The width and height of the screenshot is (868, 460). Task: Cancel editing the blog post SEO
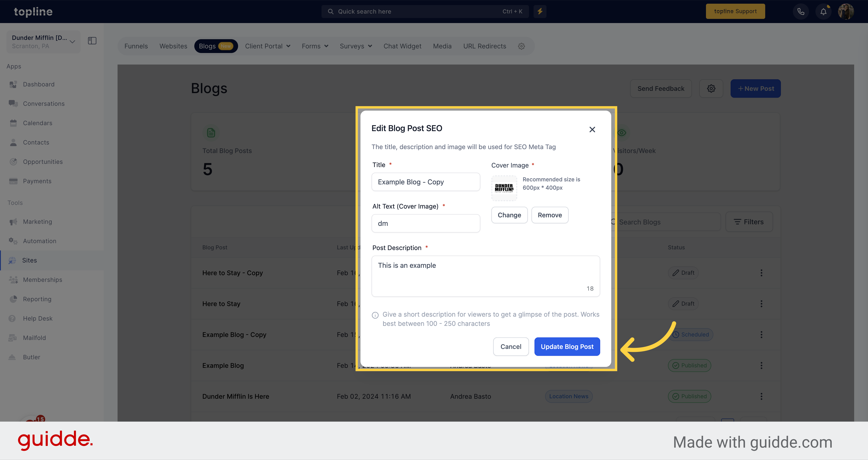pyautogui.click(x=511, y=346)
